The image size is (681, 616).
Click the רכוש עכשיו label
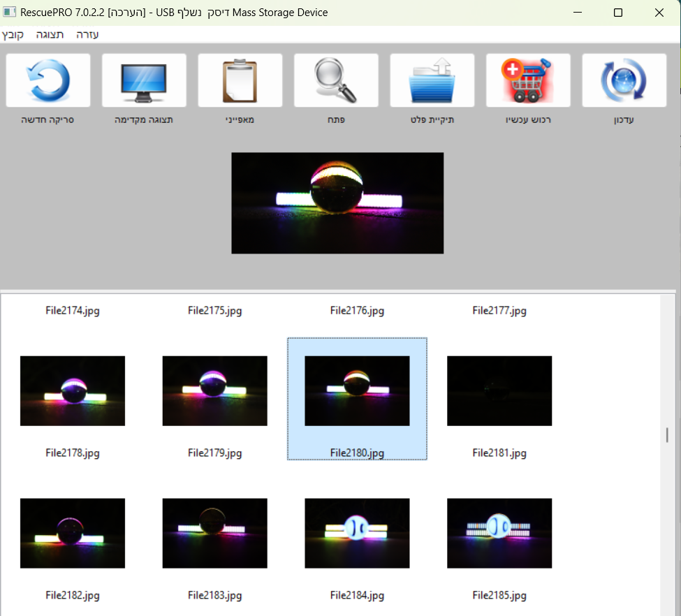pos(528,120)
